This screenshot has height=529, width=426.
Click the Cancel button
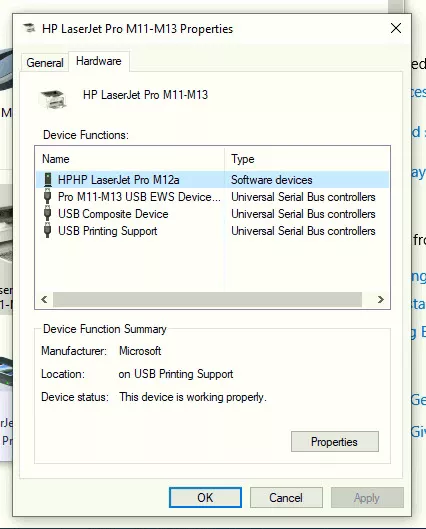point(286,498)
